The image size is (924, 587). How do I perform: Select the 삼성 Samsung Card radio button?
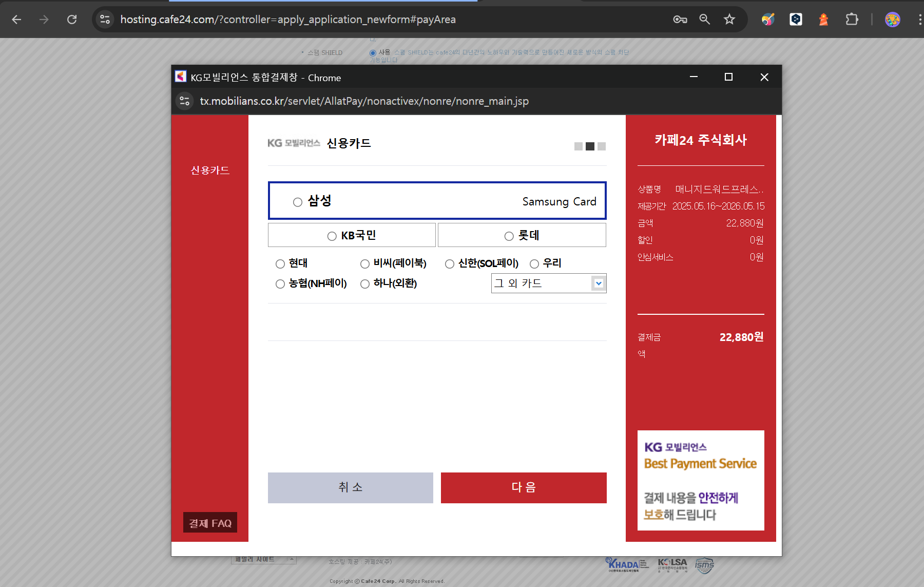[x=298, y=202]
